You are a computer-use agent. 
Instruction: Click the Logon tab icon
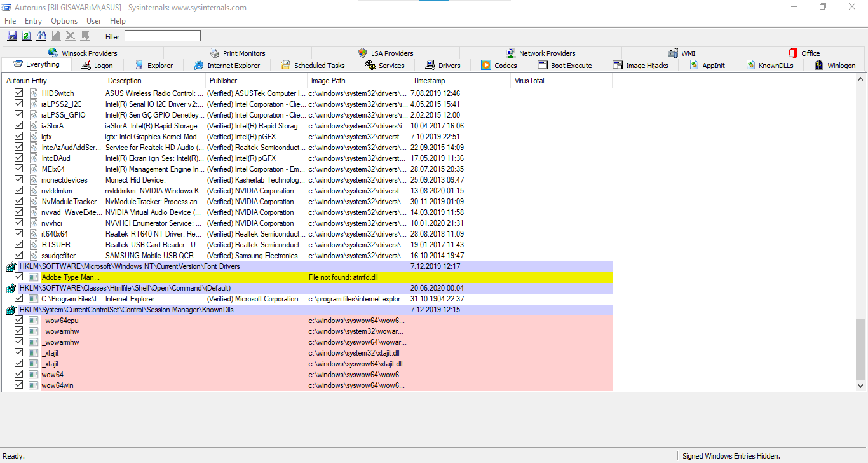click(86, 65)
